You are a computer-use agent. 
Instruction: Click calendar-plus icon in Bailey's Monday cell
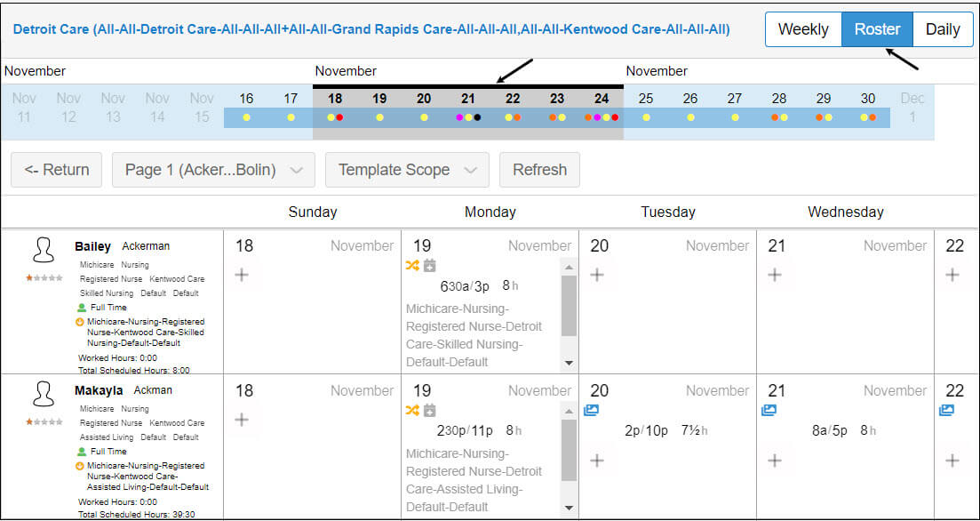(x=429, y=266)
